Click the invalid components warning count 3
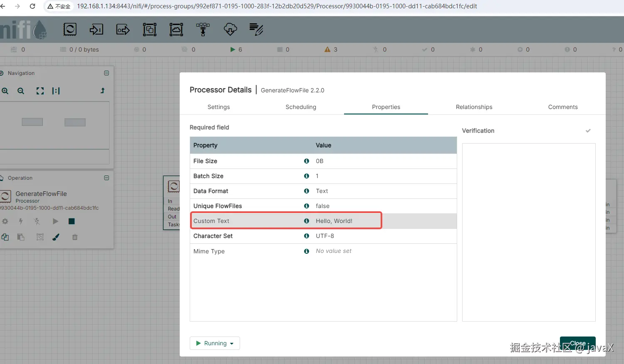This screenshot has width=624, height=364. 331,50
